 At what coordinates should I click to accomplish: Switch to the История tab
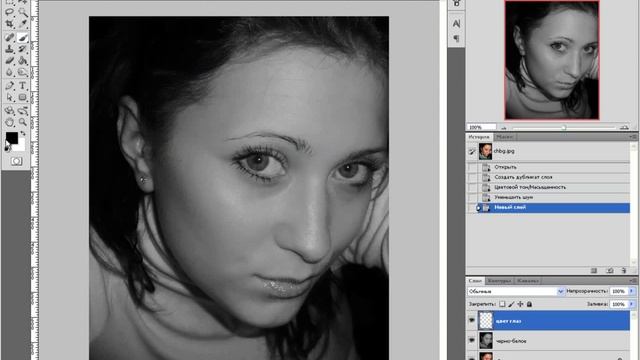479,137
